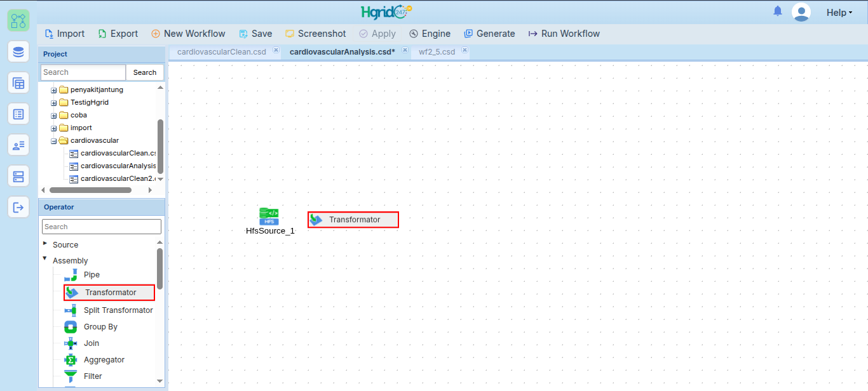Open the list page sidebar icon
Image resolution: width=868 pixels, height=391 pixels.
pos(18,114)
